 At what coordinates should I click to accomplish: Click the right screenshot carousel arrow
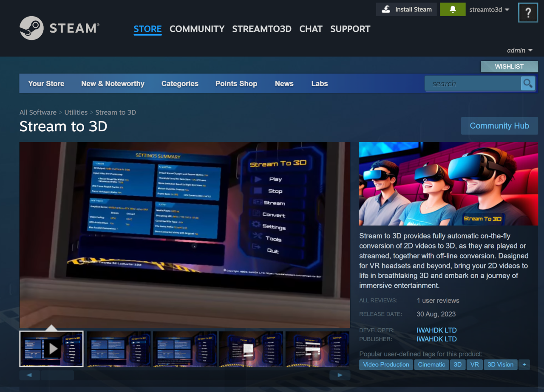[x=339, y=375]
